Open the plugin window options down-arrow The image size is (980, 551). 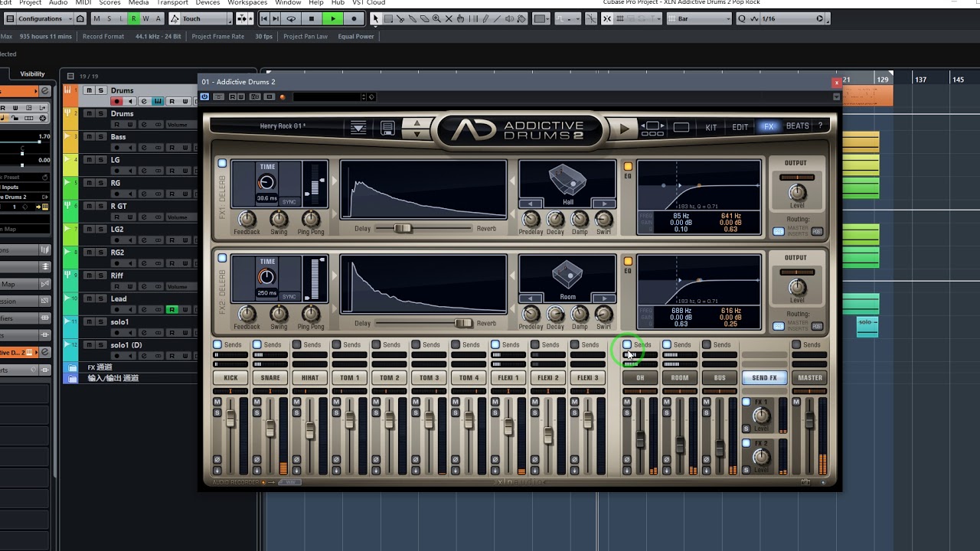[x=836, y=97]
